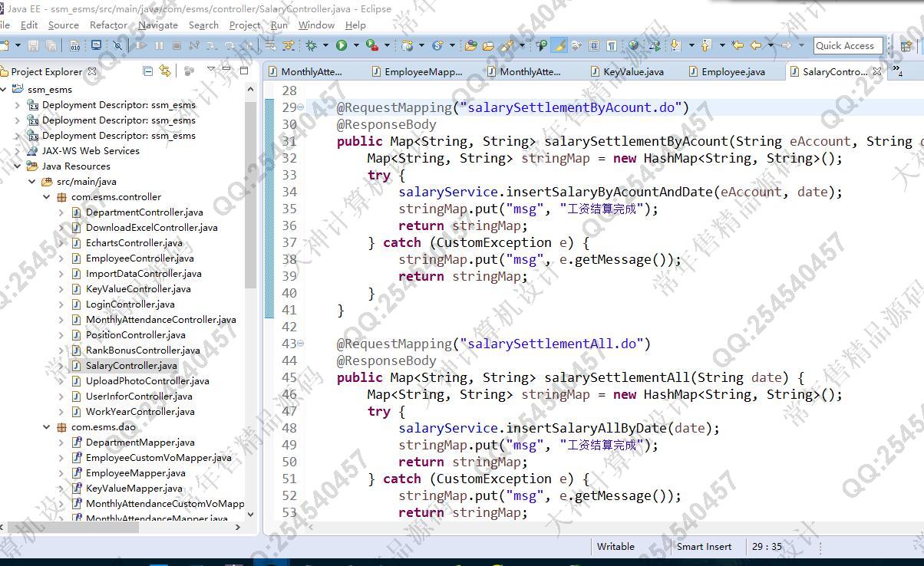This screenshot has height=566, width=924.
Task: Open the Debug dropdown arrow
Action: tap(326, 46)
